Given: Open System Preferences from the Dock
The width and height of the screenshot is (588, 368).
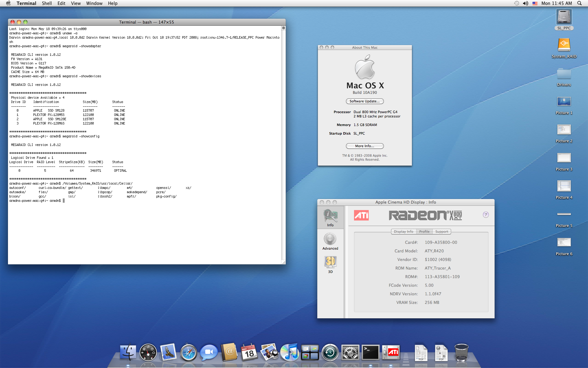Looking at the screenshot, I should pos(350,353).
